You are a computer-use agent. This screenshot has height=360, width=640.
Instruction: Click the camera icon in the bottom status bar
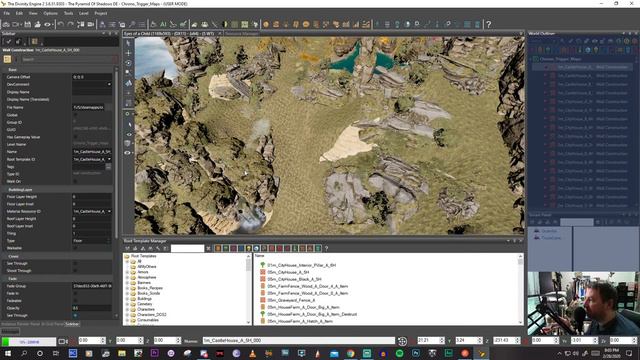[63, 341]
